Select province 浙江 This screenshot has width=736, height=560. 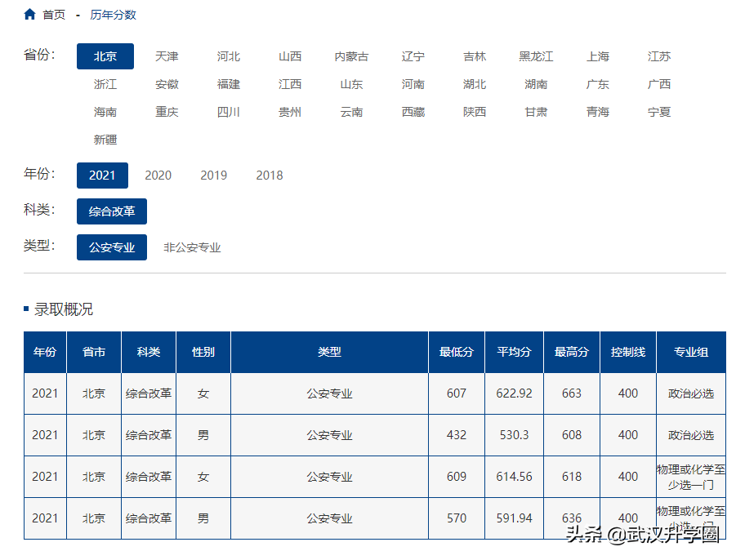point(105,84)
